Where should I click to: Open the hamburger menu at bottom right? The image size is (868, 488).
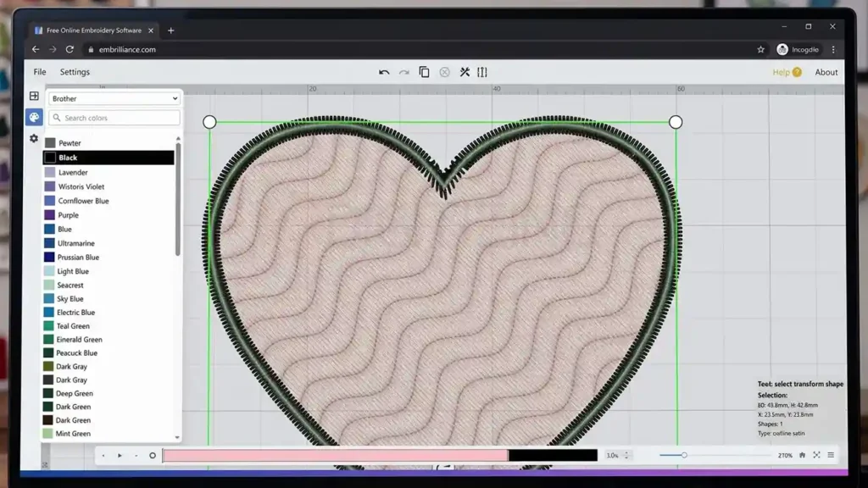pos(831,455)
